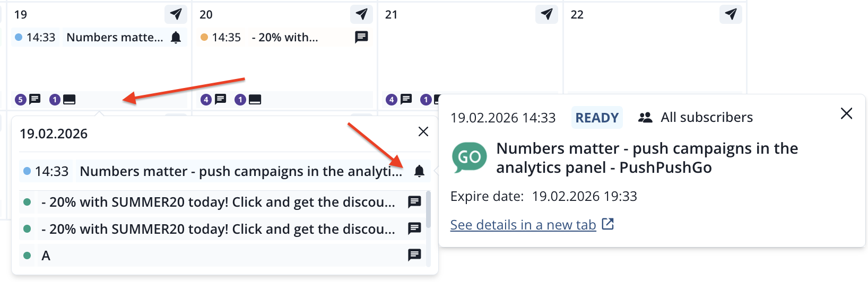This screenshot has height=282, width=868.
Task: Close the campaign details popup
Action: point(846,113)
